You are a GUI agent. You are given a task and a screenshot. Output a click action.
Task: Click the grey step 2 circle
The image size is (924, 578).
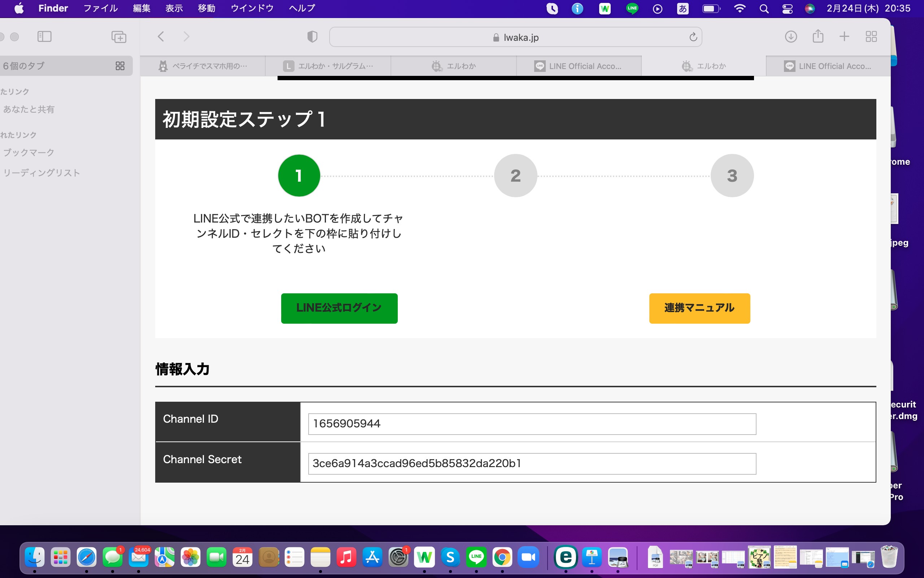(x=515, y=176)
